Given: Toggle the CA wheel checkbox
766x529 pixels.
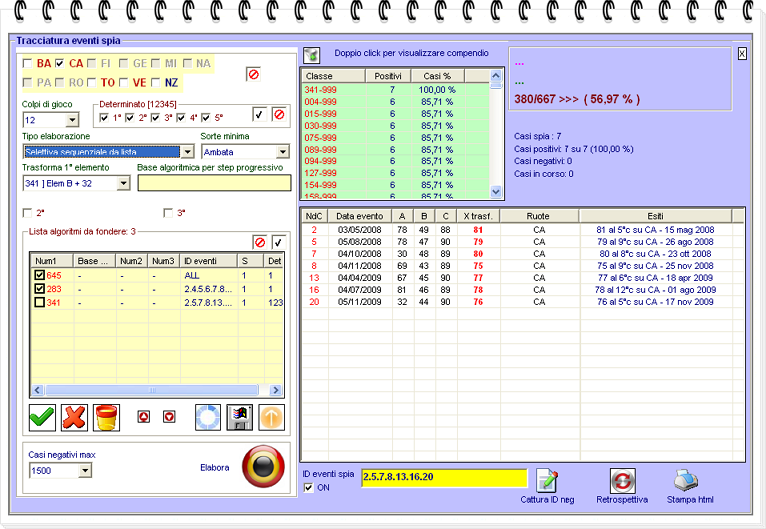Looking at the screenshot, I should point(60,63).
